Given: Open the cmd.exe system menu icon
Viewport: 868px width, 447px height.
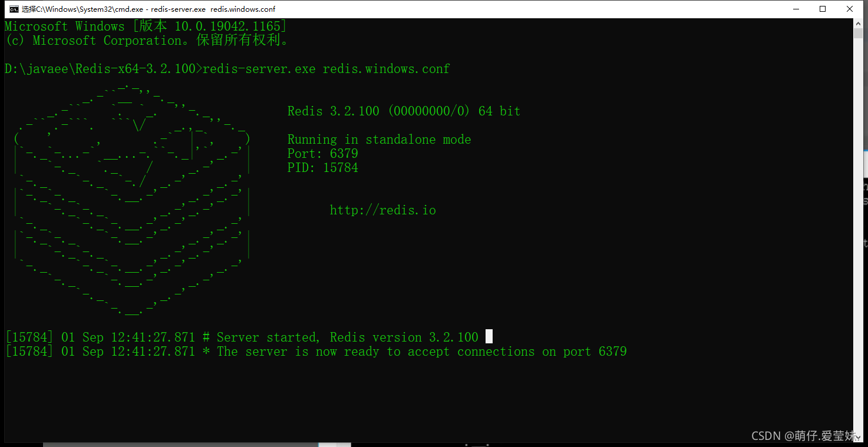Looking at the screenshot, I should pos(14,9).
